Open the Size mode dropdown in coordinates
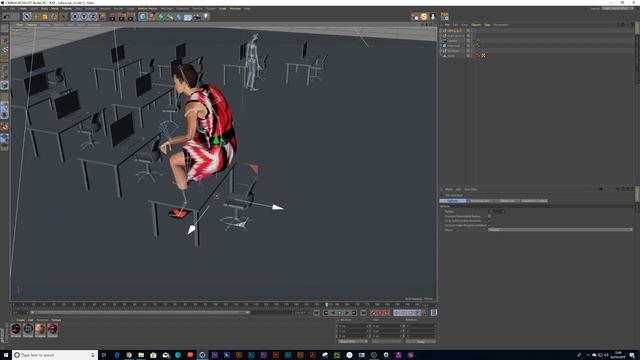The height and width of the screenshot is (360, 640). (387, 341)
